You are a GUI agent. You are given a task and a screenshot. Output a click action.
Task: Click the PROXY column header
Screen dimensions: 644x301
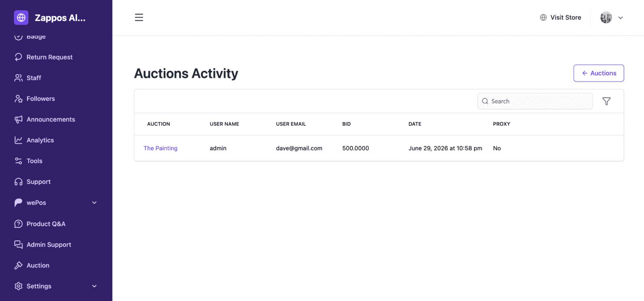(x=501, y=124)
